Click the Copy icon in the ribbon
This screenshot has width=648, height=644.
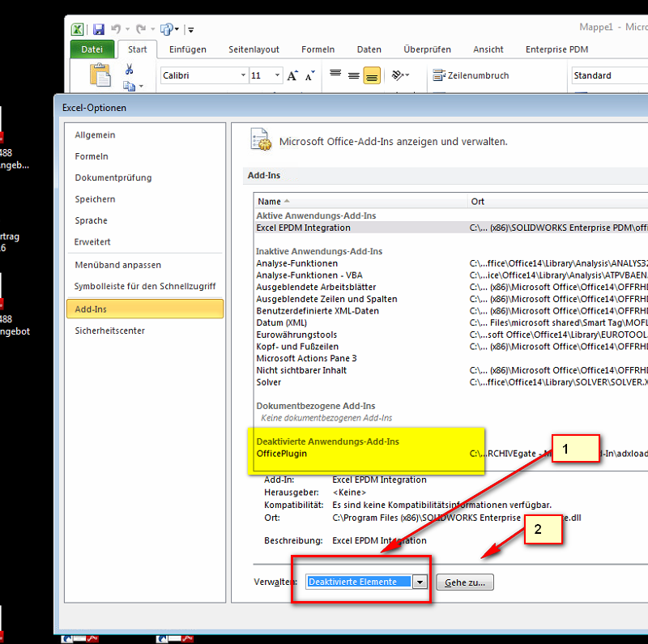pos(130,86)
